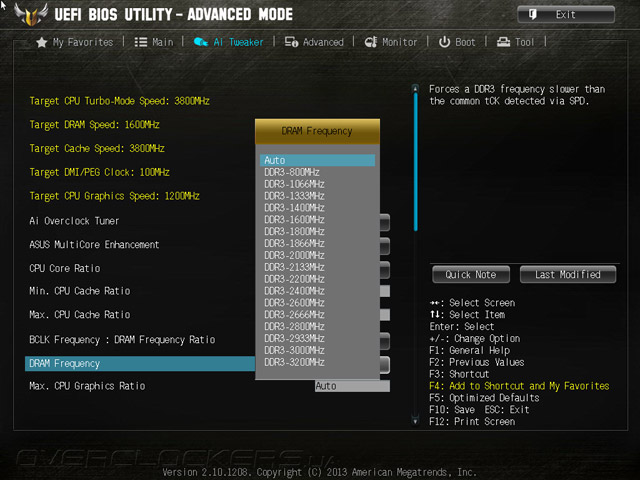Click the scrollbar up arrow
The width and height of the screenshot is (640, 480).
[416, 88]
